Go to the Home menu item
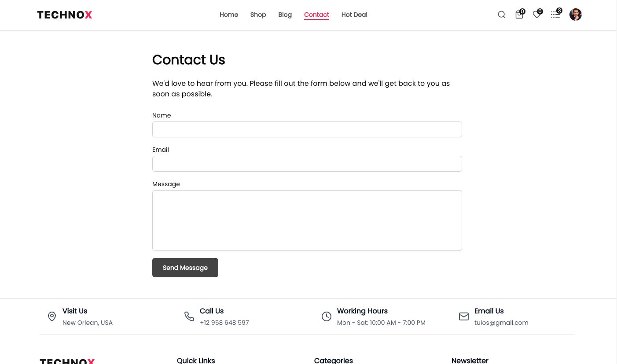Image resolution: width=617 pixels, height=364 pixels. click(229, 15)
